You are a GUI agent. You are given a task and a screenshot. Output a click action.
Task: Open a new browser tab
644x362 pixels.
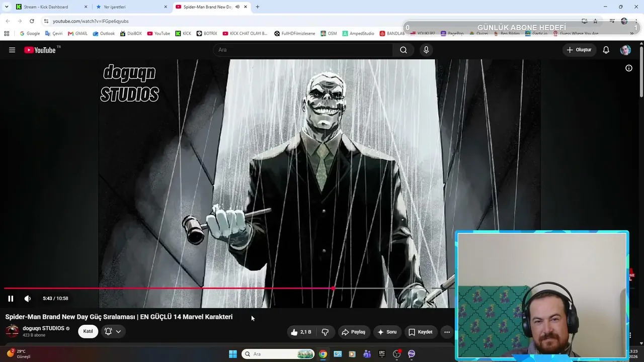coord(258,7)
